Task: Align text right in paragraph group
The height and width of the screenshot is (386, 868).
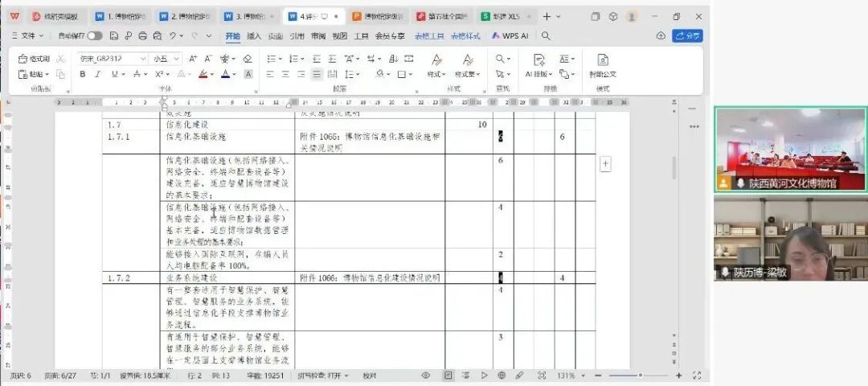Action: [301, 74]
